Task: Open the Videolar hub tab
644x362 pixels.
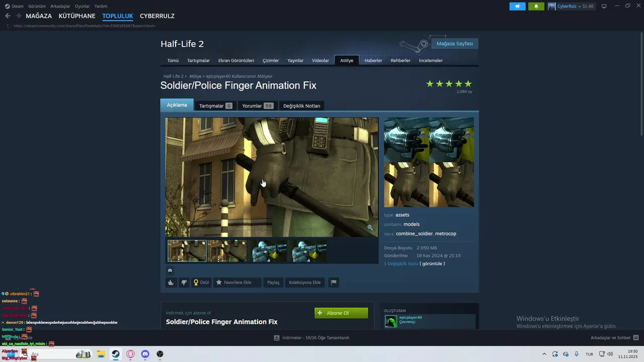Action: 320,60
